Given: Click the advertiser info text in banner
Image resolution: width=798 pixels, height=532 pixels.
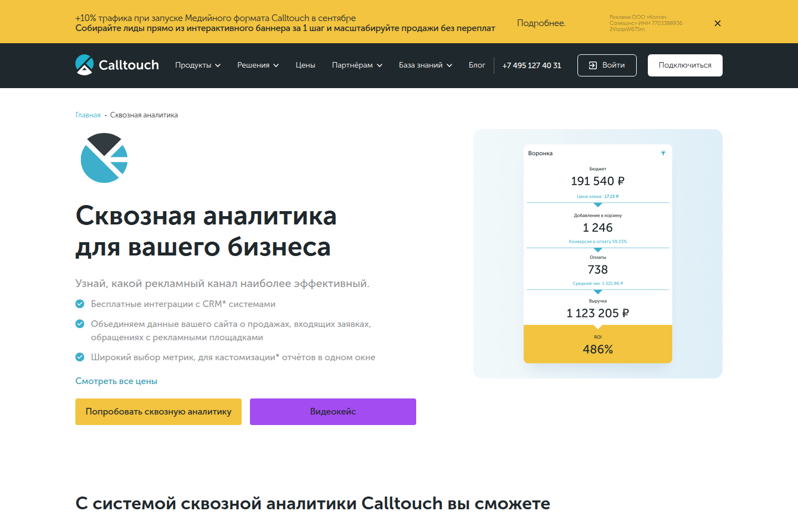Looking at the screenshot, I should (x=646, y=23).
